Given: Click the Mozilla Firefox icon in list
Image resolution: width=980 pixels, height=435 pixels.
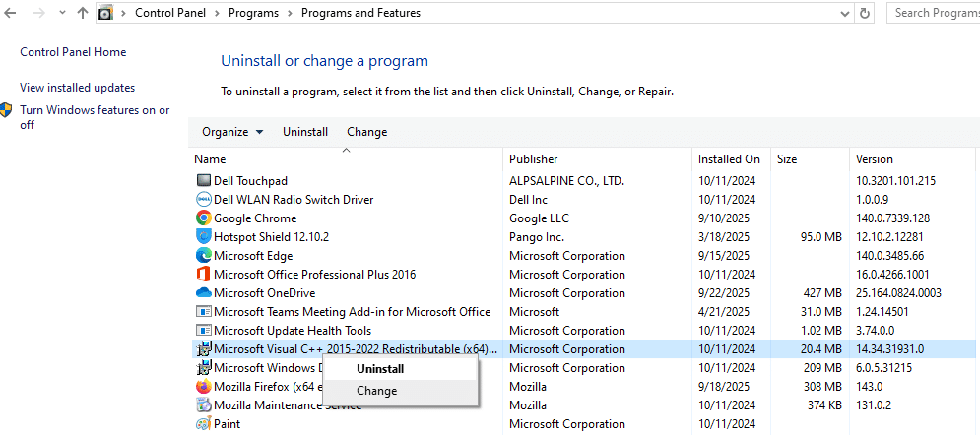Looking at the screenshot, I should tap(204, 387).
